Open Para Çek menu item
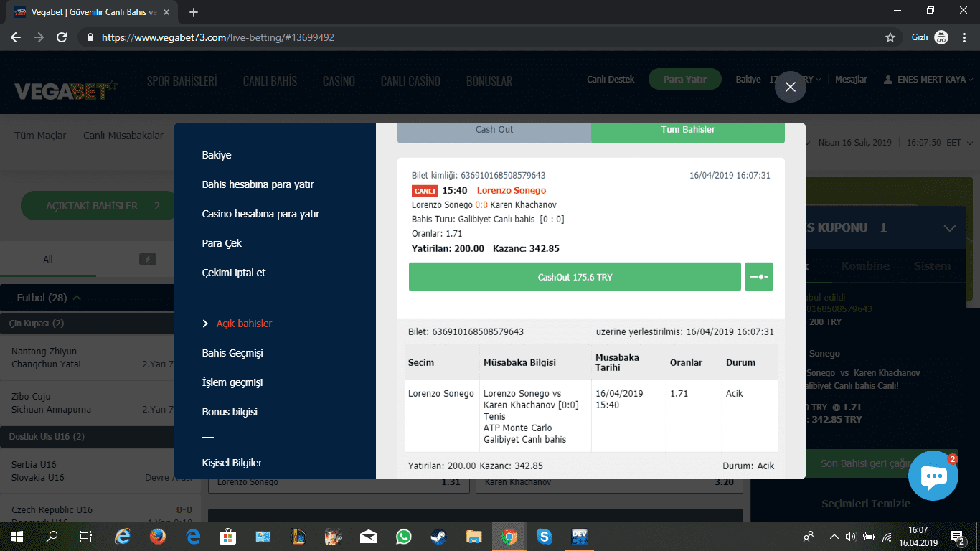980x551 pixels. click(x=222, y=243)
